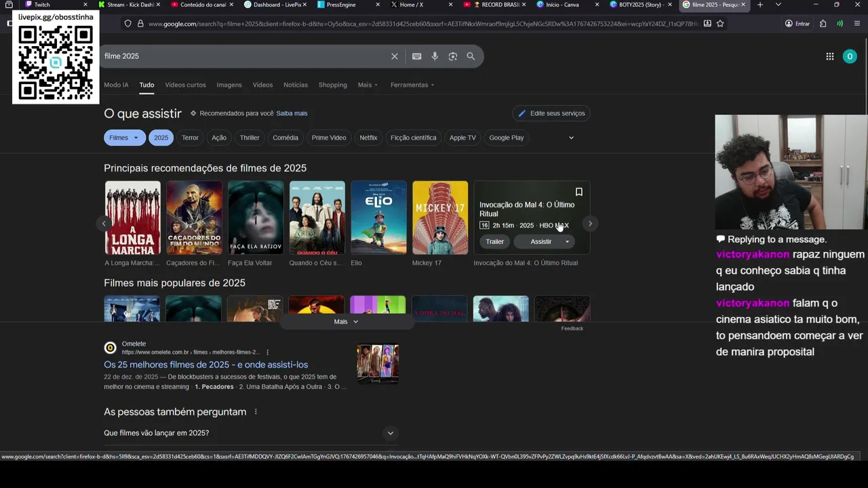
Task: Clear the search box with the X icon
Action: coord(394,56)
